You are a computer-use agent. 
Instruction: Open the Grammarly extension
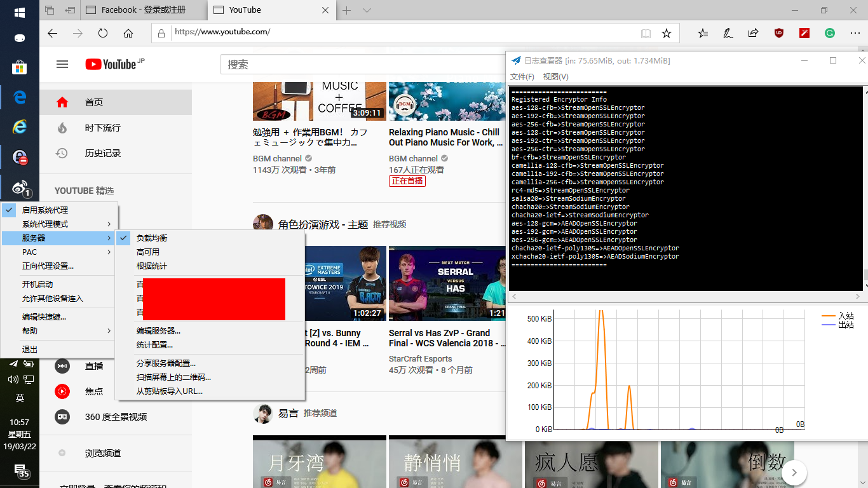830,33
